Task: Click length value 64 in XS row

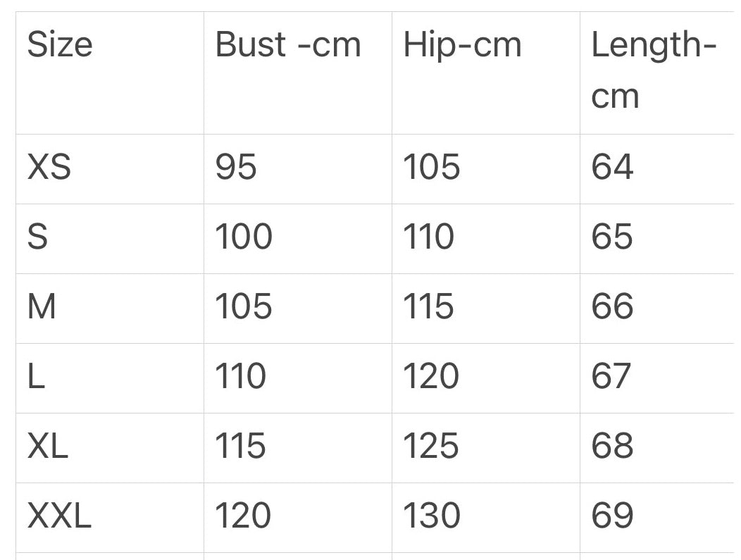Action: point(612,167)
